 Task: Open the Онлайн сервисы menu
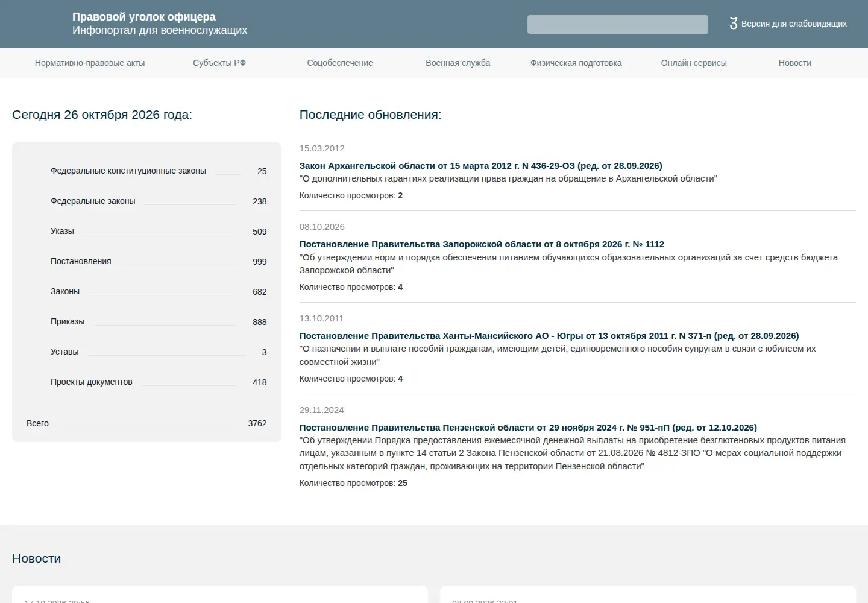pyautogui.click(x=694, y=63)
